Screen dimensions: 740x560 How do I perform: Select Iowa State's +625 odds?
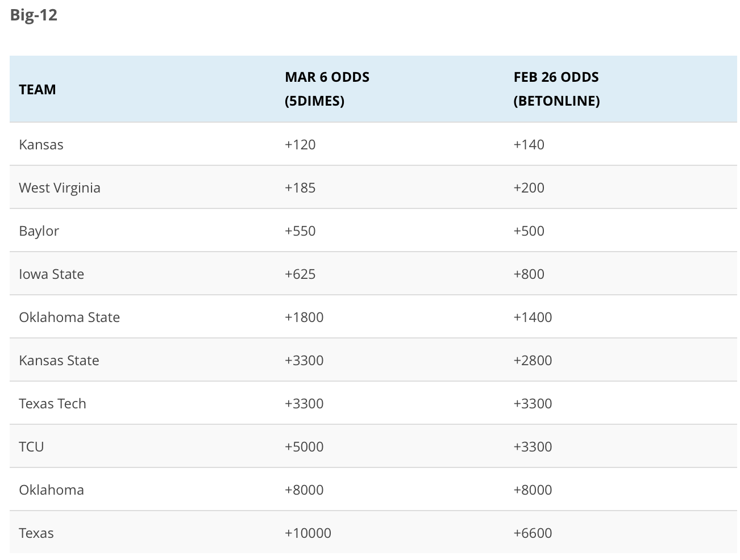300,274
